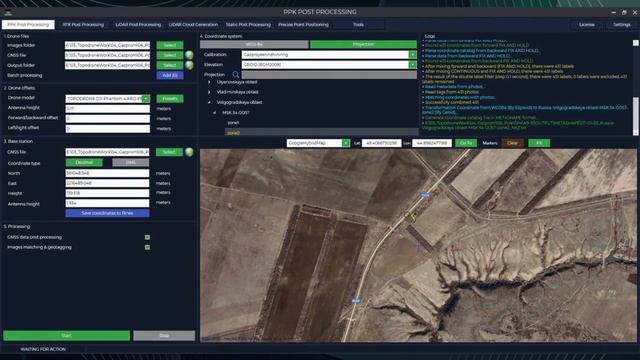Click the Lat coordinate field
Image resolution: width=640 pixels, height=360 pixels.
click(381, 143)
